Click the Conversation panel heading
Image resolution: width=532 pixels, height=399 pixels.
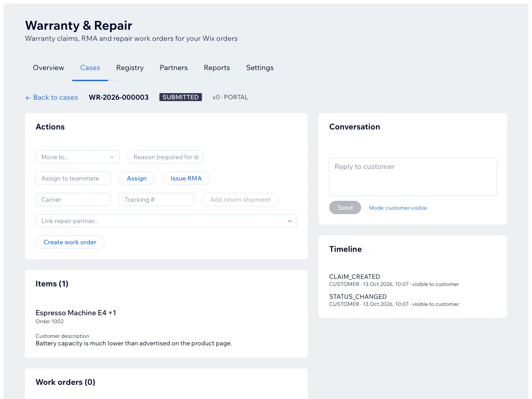355,127
